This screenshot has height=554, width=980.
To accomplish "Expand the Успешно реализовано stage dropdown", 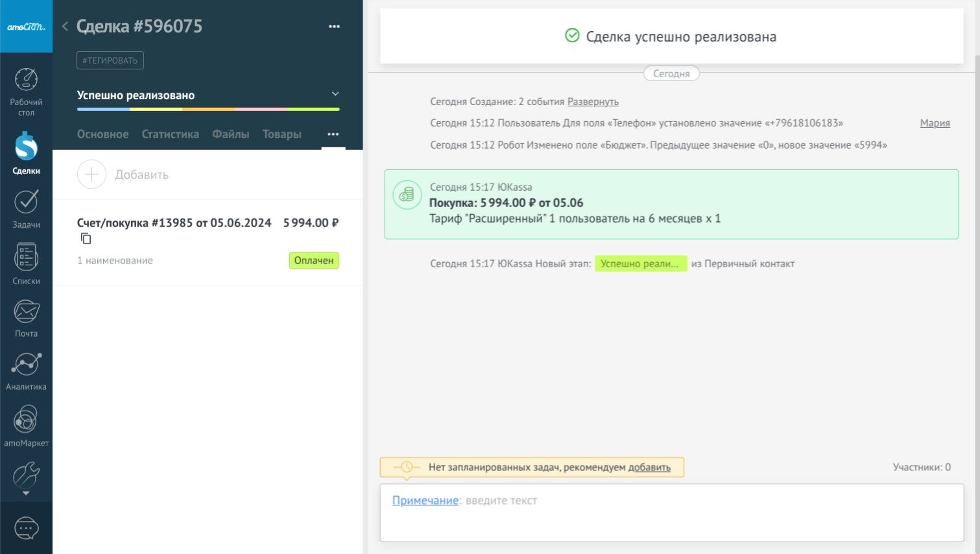I will point(335,95).
